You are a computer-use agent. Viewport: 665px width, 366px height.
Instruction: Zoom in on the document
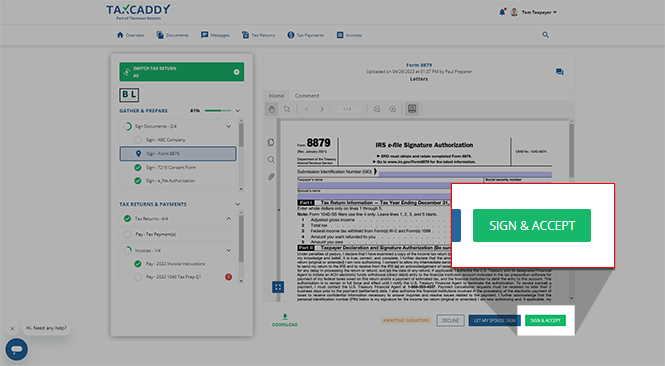click(393, 109)
